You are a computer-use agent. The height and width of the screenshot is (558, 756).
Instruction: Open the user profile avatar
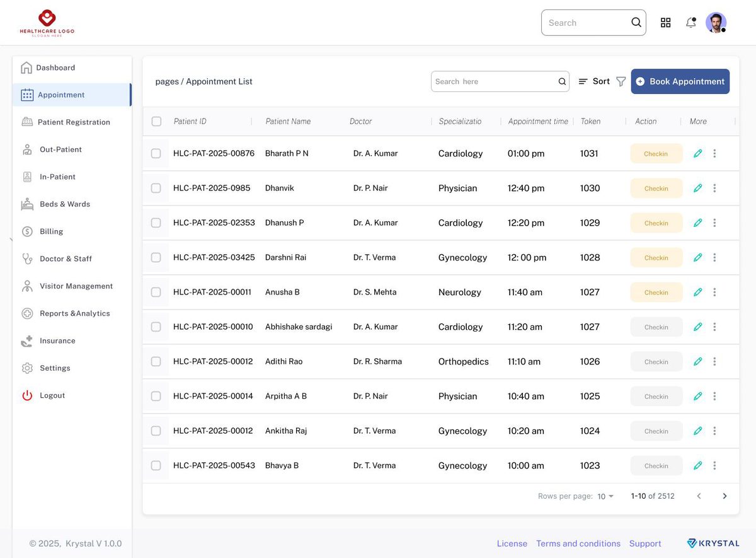pos(716,23)
